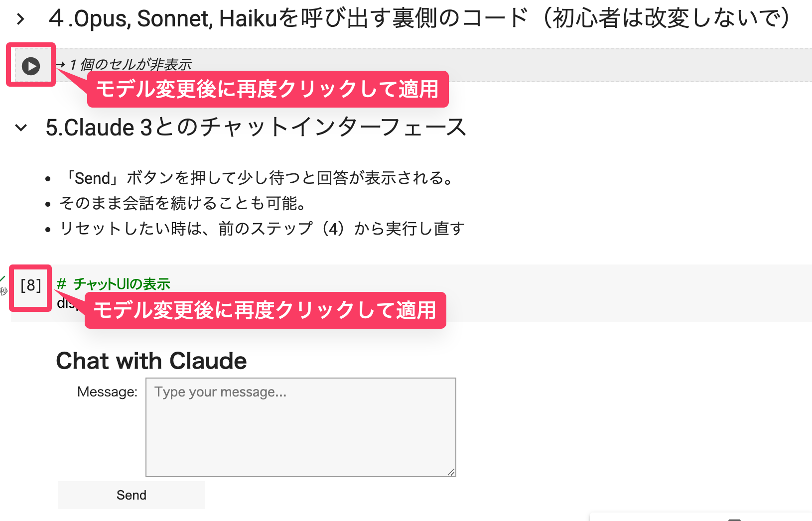Click the Send button
Image resolution: width=812 pixels, height=521 pixels.
click(x=131, y=495)
